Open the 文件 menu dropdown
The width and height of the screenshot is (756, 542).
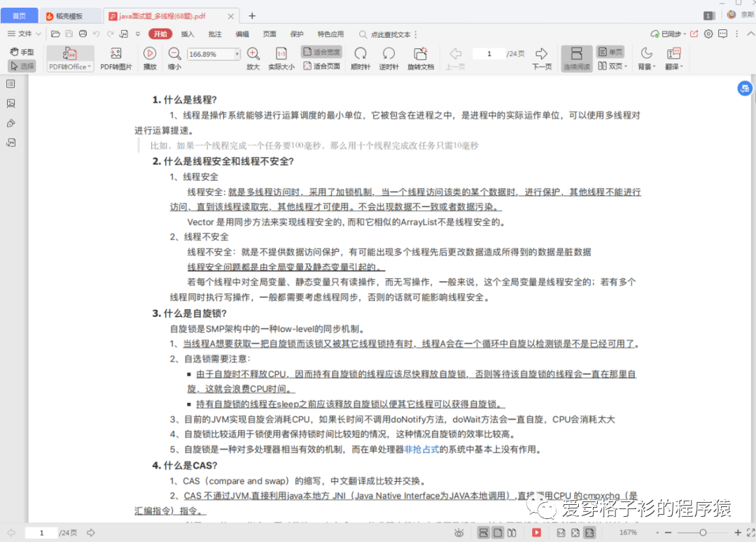pyautogui.click(x=24, y=34)
